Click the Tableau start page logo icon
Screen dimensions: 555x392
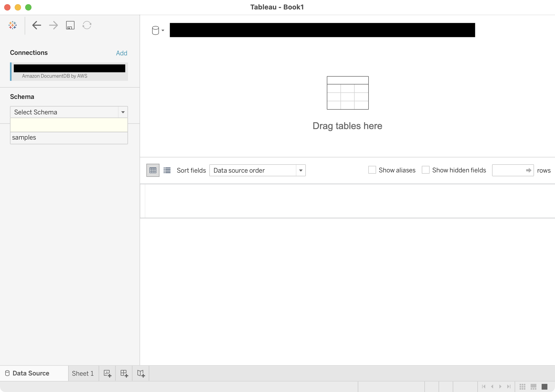[13, 25]
